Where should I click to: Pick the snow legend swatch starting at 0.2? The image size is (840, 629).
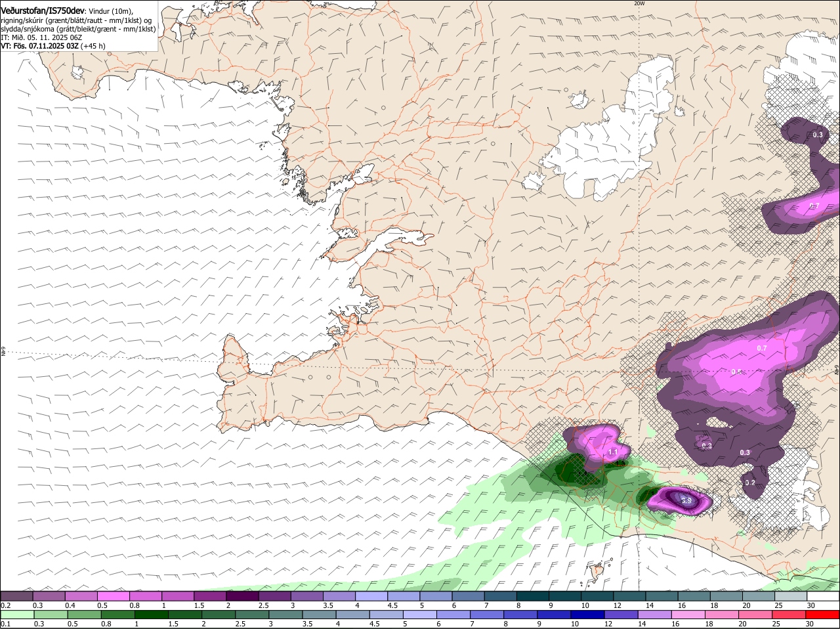click(16, 596)
